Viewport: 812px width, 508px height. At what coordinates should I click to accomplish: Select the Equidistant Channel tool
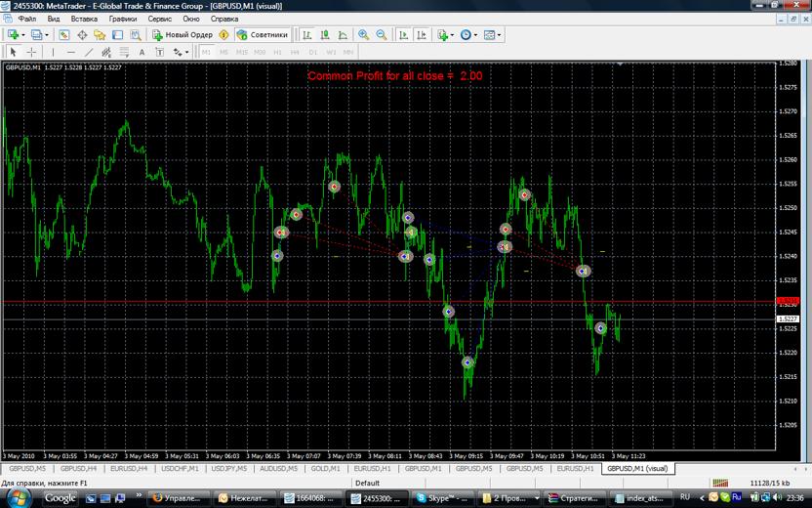point(106,52)
